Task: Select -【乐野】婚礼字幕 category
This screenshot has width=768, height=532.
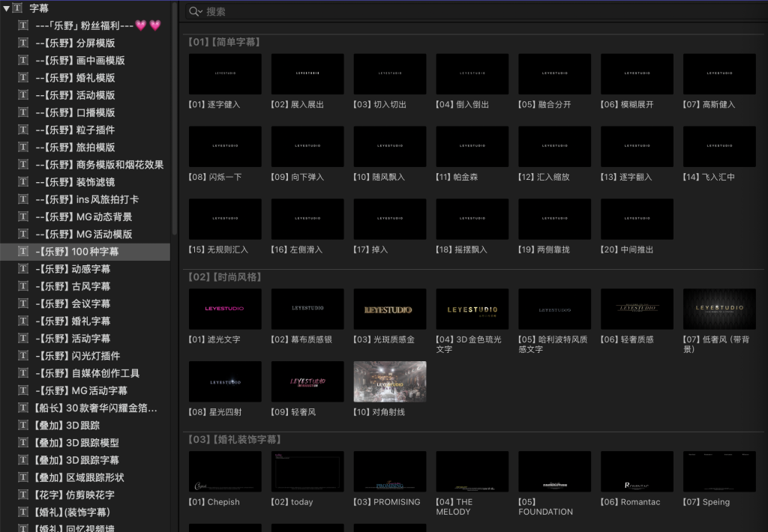Action: tap(85, 321)
